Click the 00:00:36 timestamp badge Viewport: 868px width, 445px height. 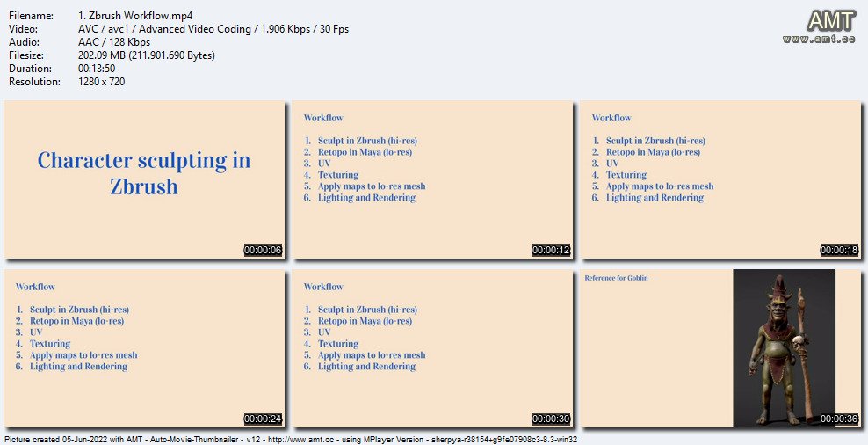[839, 419]
